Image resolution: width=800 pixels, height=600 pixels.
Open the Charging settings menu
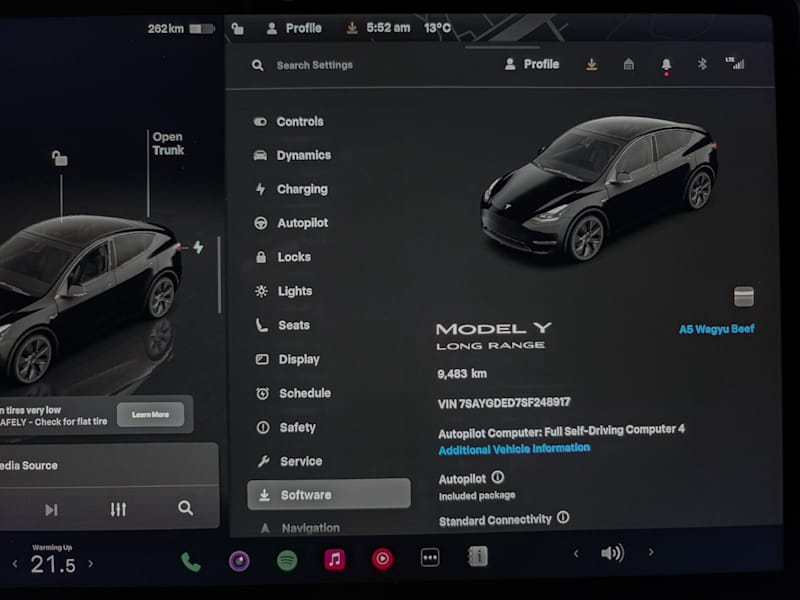coord(291,189)
